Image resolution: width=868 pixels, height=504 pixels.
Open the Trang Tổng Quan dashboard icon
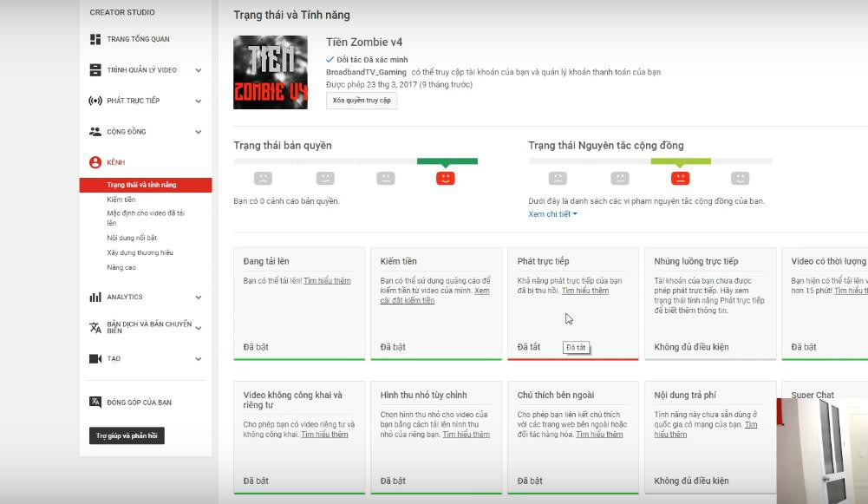point(95,39)
